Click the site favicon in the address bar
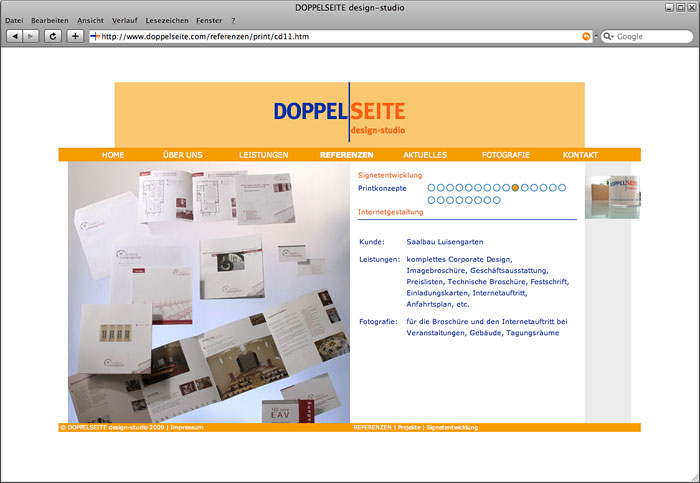Image resolution: width=700 pixels, height=483 pixels. (95, 36)
